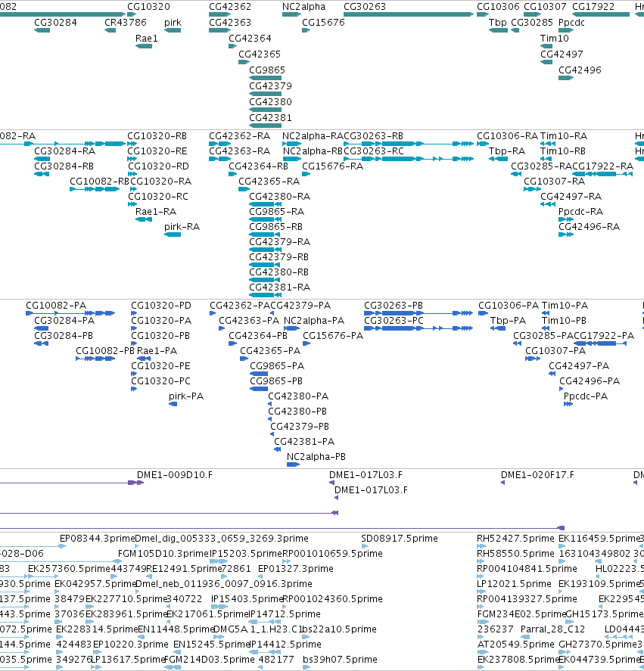
Task: Click the EP01327.3prime feature label
Action: pos(296,569)
